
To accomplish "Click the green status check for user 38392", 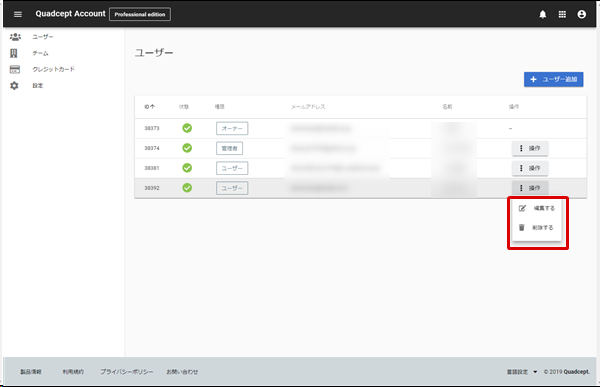I will (x=187, y=188).
